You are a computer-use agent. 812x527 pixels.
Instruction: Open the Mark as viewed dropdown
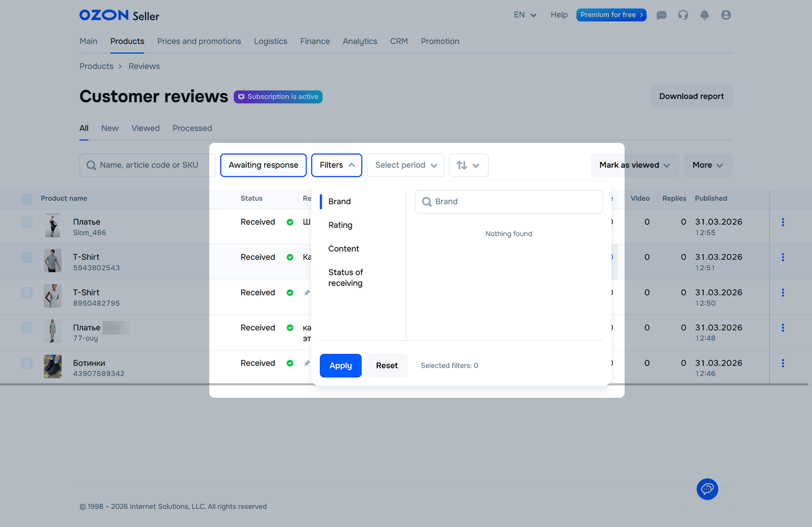(634, 165)
